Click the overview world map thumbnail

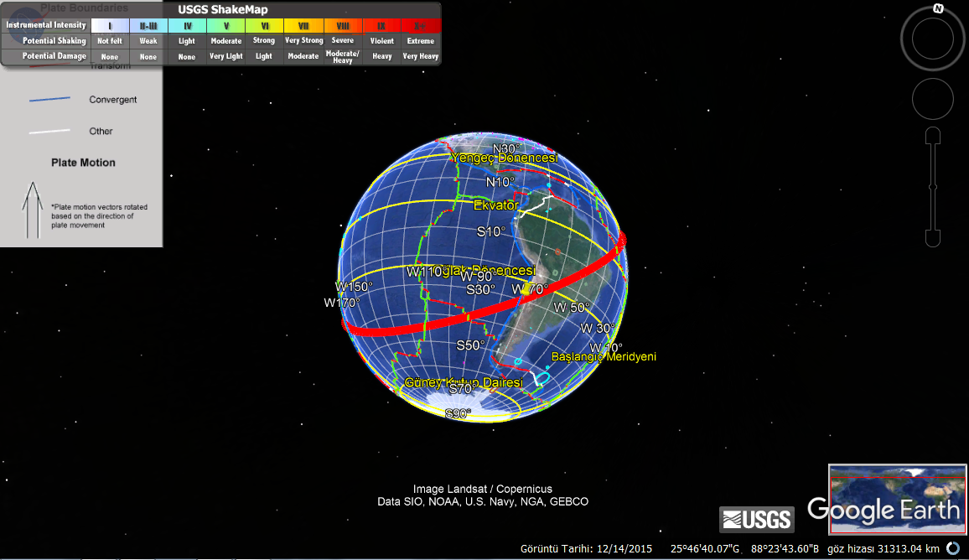tap(897, 500)
